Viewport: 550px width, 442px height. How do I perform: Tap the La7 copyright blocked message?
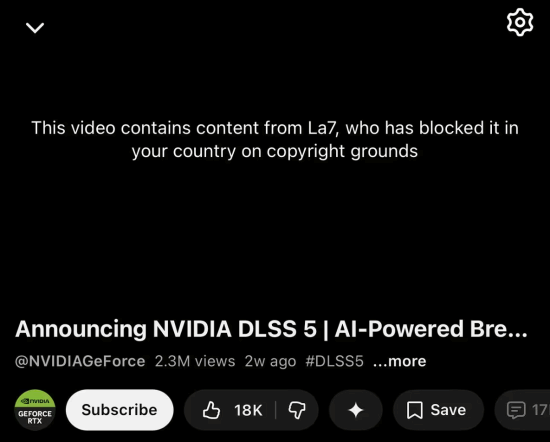tap(275, 140)
